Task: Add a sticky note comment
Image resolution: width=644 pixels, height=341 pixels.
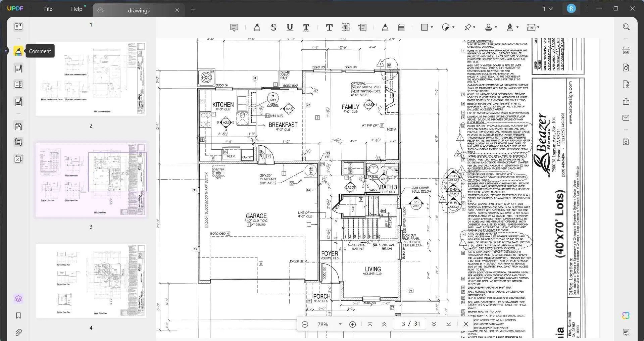Action: point(234,28)
